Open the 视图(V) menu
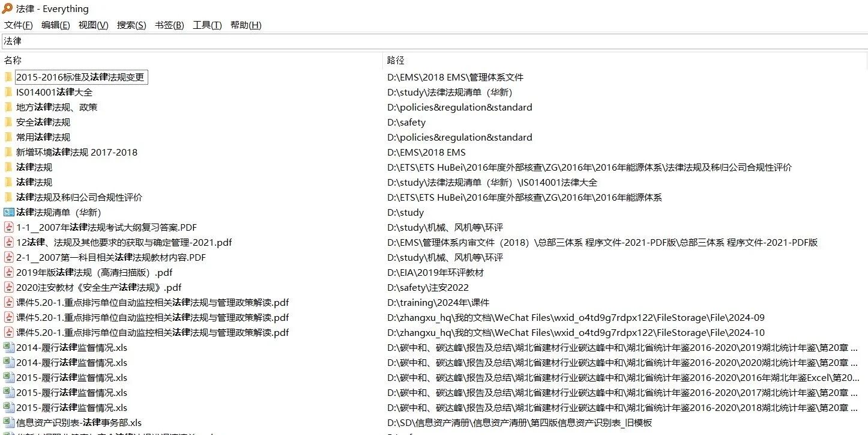Screen dimensions: 868x435 [x=93, y=25]
